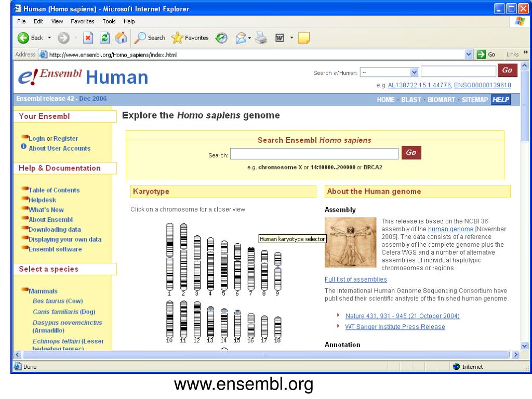This screenshot has width=532, height=399.
Task: Select chromosome 5 in the karyotype
Action: 224,265
